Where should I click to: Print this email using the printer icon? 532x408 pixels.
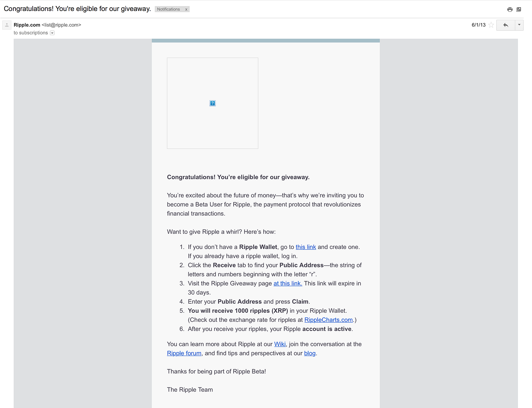click(510, 9)
